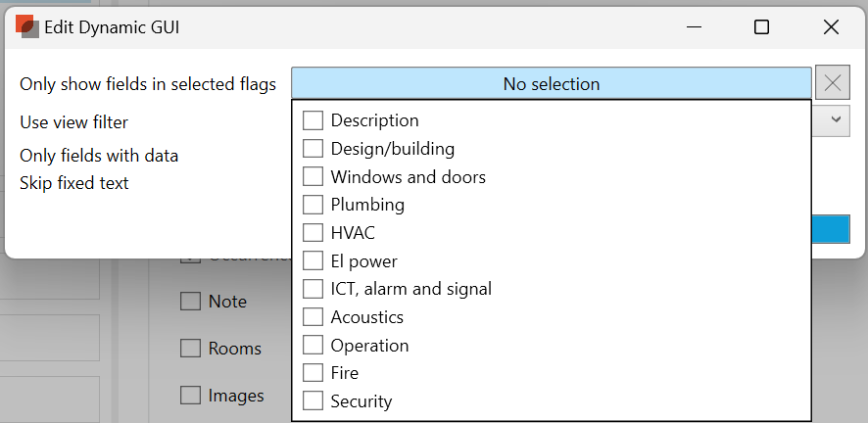This screenshot has width=868, height=423.
Task: Enable ICT, alarm and signal flag
Action: tap(313, 289)
